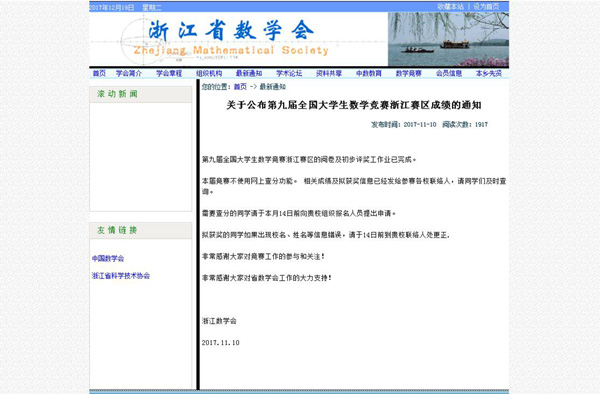Visit the 学术论坛 menu item

click(289, 73)
